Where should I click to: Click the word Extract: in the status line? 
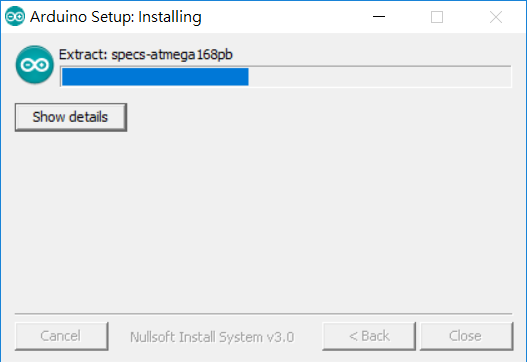click(83, 54)
